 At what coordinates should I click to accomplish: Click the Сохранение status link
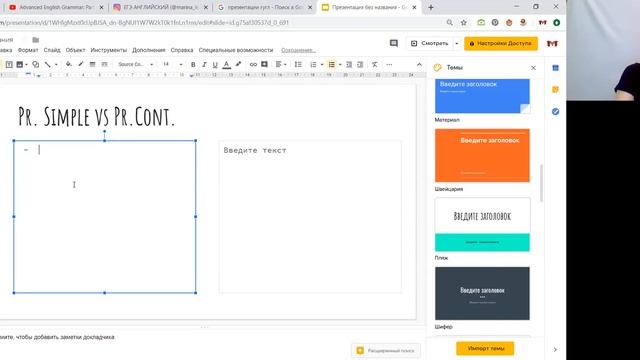pos(298,50)
